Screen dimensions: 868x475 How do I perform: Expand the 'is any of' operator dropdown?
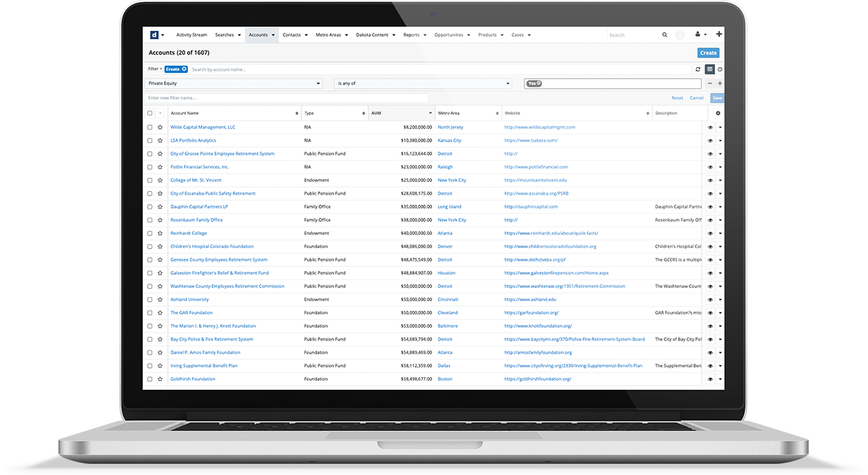(x=423, y=83)
